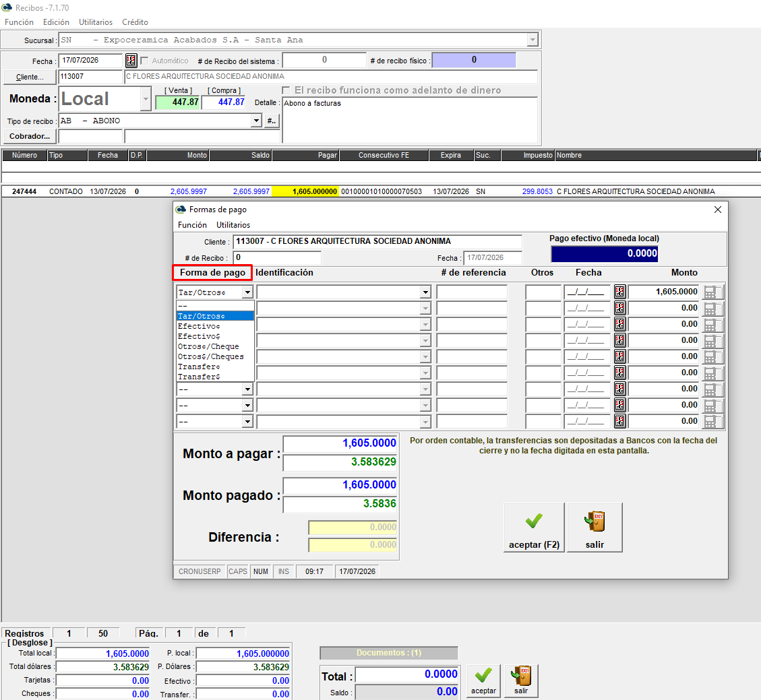Click client code field 113007
761x700 pixels.
tap(90, 77)
